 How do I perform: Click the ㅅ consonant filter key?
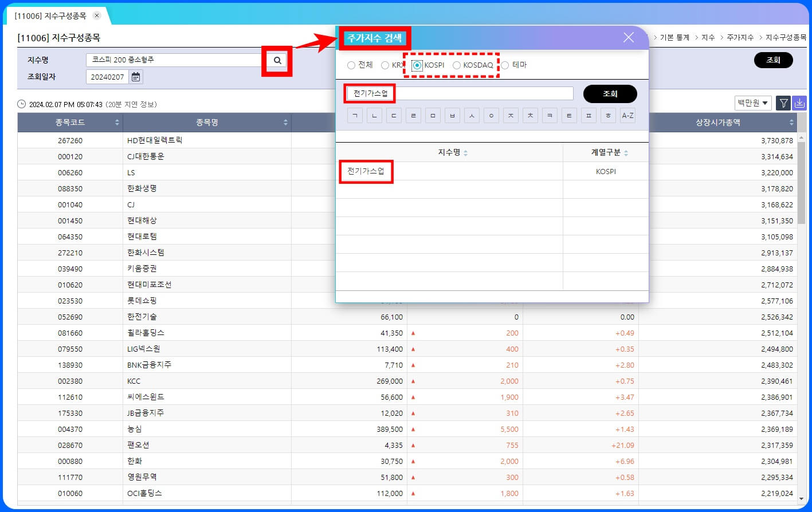472,115
